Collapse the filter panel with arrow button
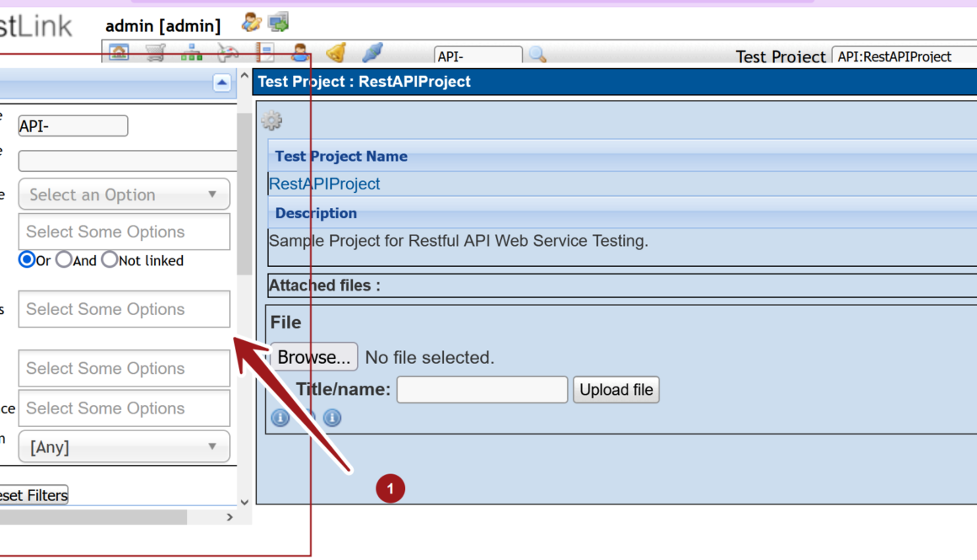The image size is (977, 560). pos(222,83)
